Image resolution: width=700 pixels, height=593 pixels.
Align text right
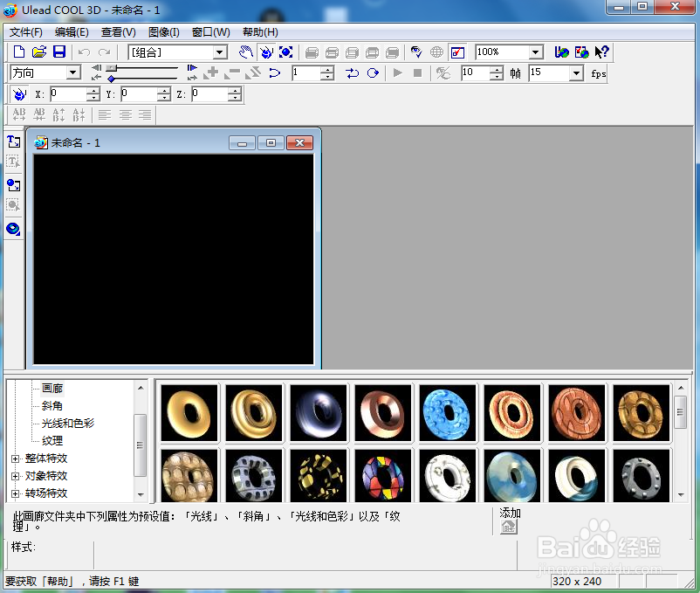point(145,115)
